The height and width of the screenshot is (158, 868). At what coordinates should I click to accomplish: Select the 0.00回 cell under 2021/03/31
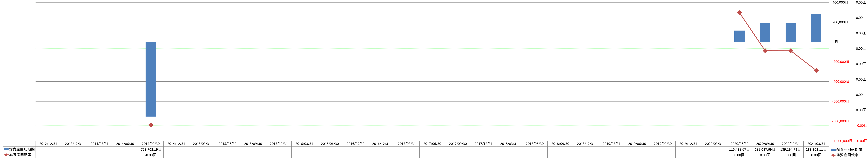pyautogui.click(x=816, y=155)
